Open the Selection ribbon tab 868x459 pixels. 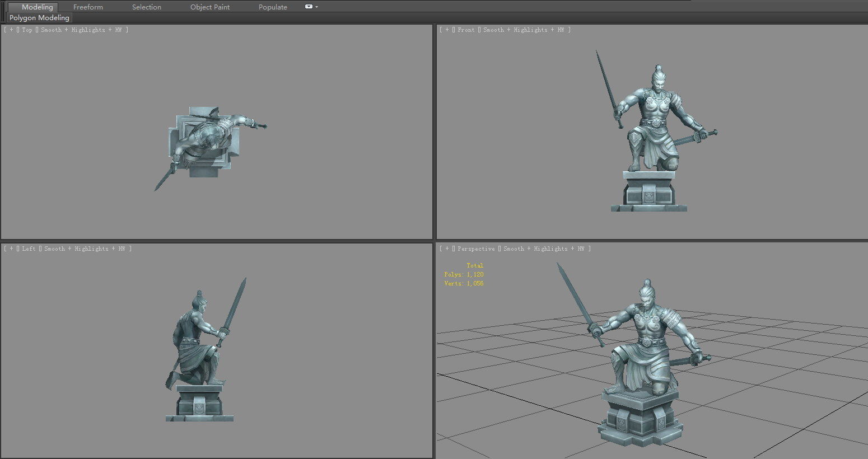[147, 7]
